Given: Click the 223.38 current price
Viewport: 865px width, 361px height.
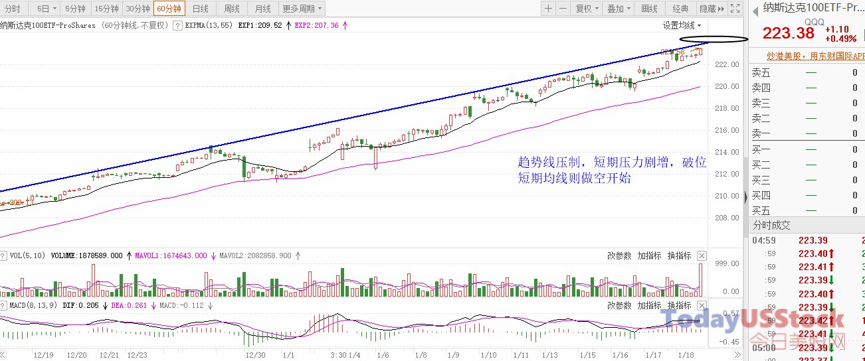Looking at the screenshot, I should pyautogui.click(x=788, y=34).
